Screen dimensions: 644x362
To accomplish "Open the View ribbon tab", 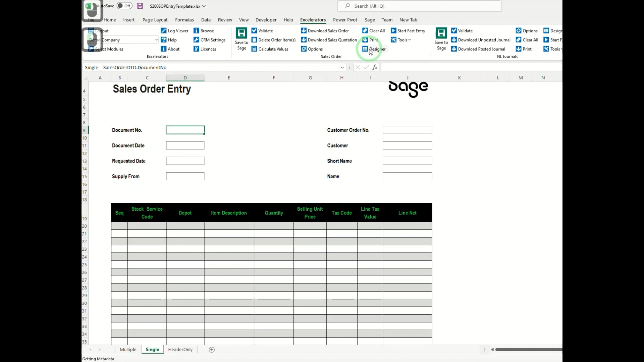I will click(x=244, y=20).
